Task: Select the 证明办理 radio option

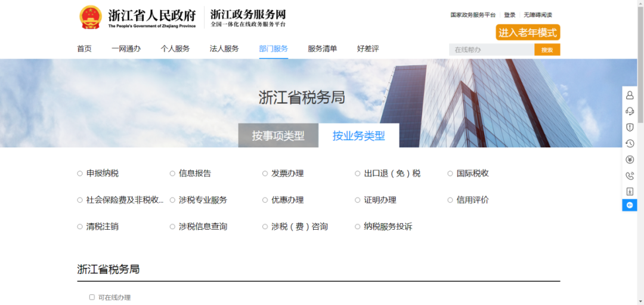Action: coord(357,200)
